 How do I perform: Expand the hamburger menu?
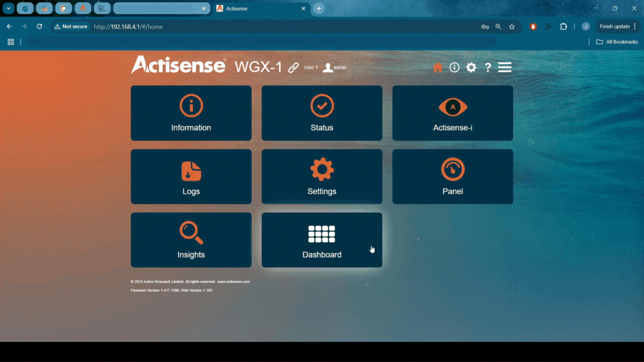point(505,68)
